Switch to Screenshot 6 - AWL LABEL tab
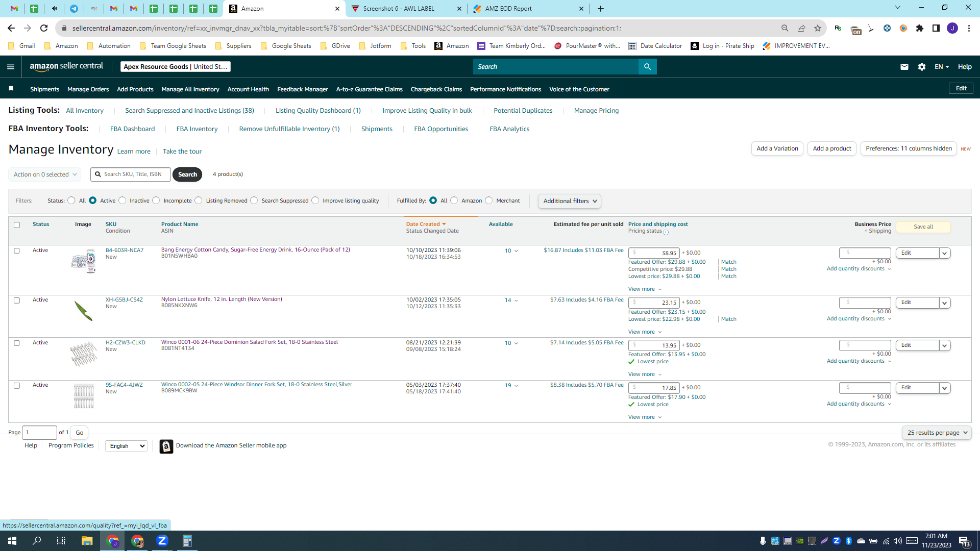Viewport: 980px width, 551px height. pyautogui.click(x=406, y=9)
